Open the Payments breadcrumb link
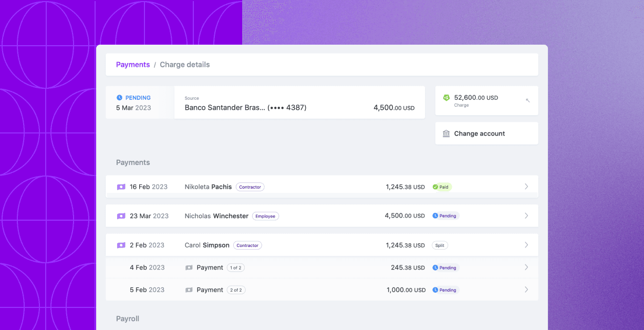644x330 pixels. tap(133, 64)
